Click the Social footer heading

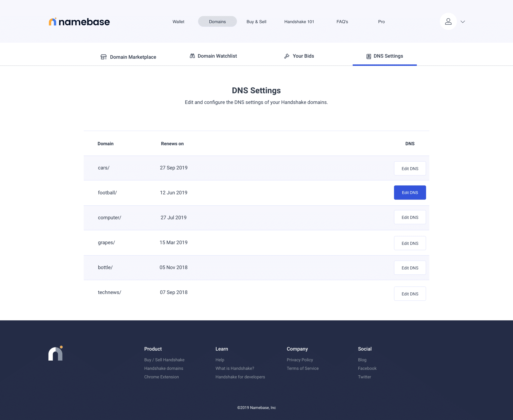pyautogui.click(x=365, y=349)
